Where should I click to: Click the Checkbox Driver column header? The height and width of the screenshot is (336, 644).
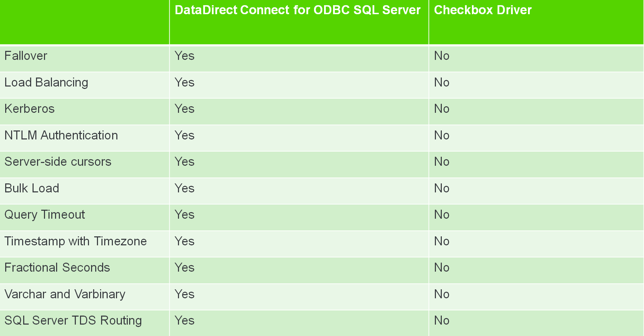[483, 10]
